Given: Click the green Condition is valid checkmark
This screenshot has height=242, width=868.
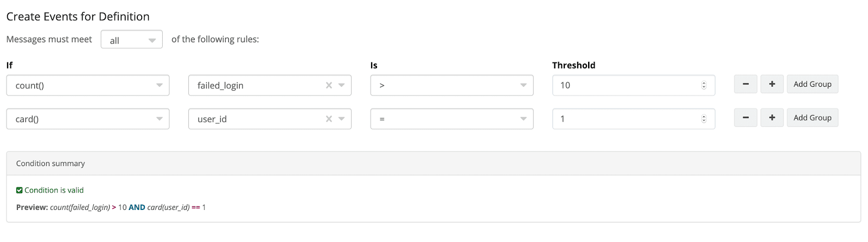Looking at the screenshot, I should click(20, 190).
